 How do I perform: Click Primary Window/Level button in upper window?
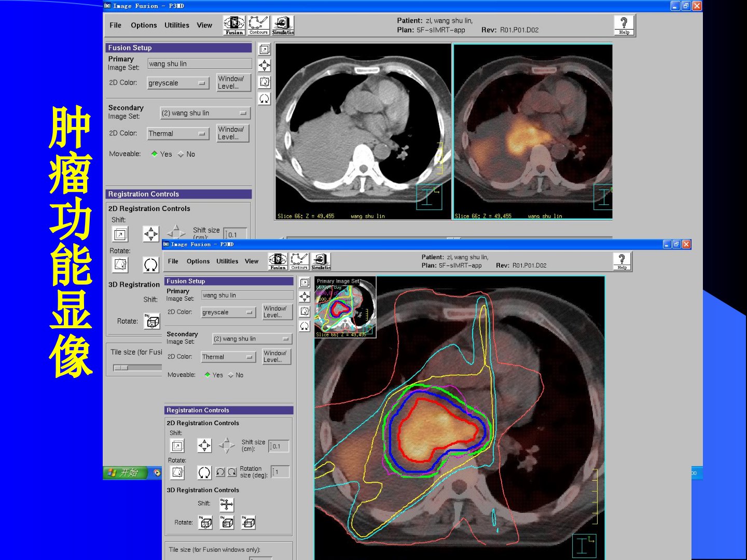pos(233,82)
